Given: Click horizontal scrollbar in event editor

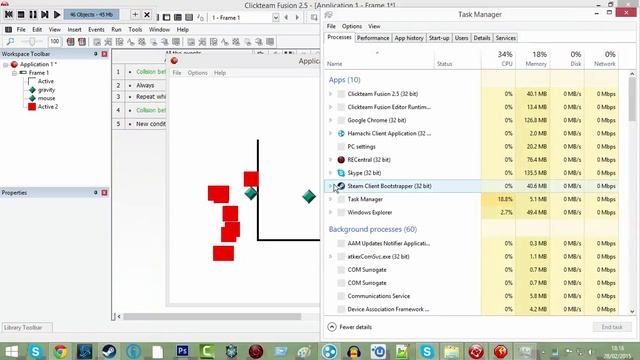Looking at the screenshot, I should pyautogui.click(x=212, y=316).
